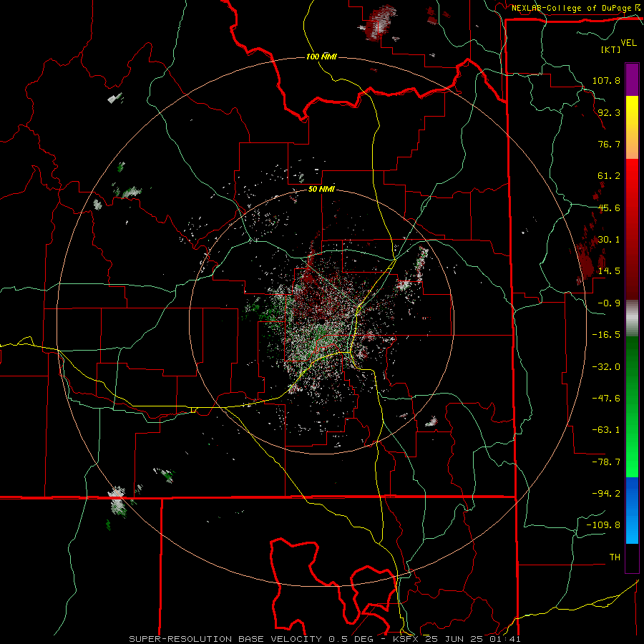The image size is (644, 644).
Task: Click the -94.2 velocity scale value
Action: (x=606, y=493)
